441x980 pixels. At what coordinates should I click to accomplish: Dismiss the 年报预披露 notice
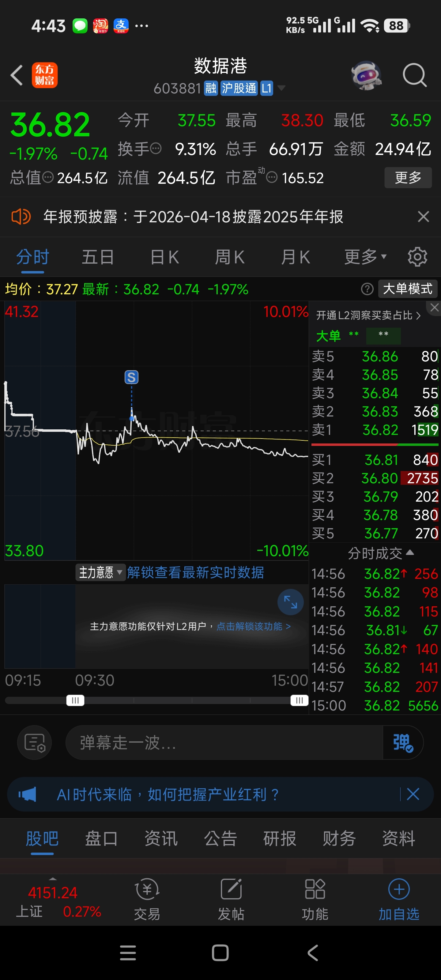pos(423,217)
